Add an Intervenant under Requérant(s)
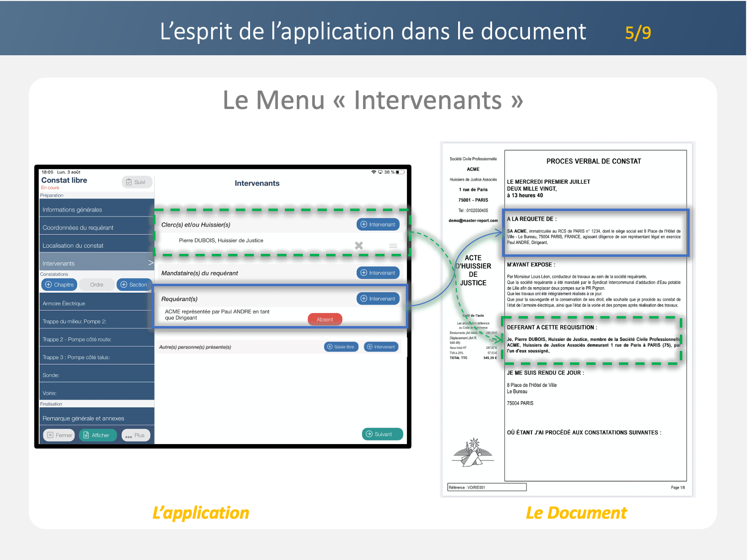This screenshot has height=560, width=747. (378, 299)
